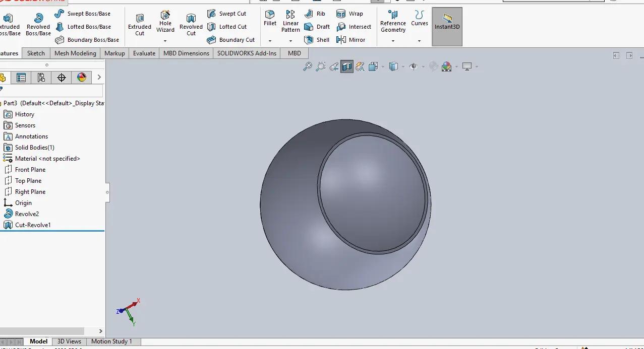Image resolution: width=644 pixels, height=349 pixels.
Task: Open the View Orientation cube
Action: (373, 66)
